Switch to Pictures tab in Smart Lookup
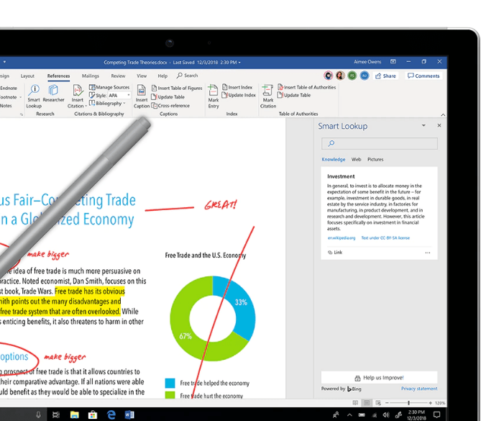 (375, 159)
